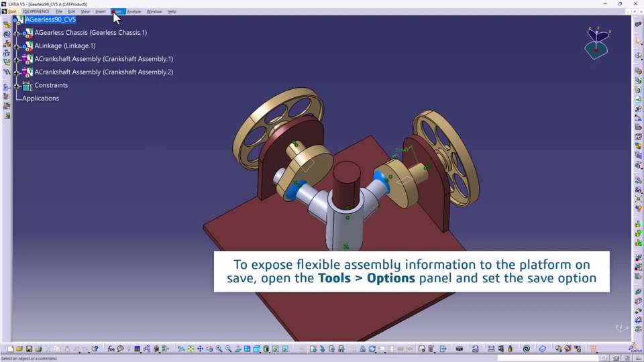This screenshot has height=362, width=644.
Task: Open the Edit menu
Action: coord(72,11)
